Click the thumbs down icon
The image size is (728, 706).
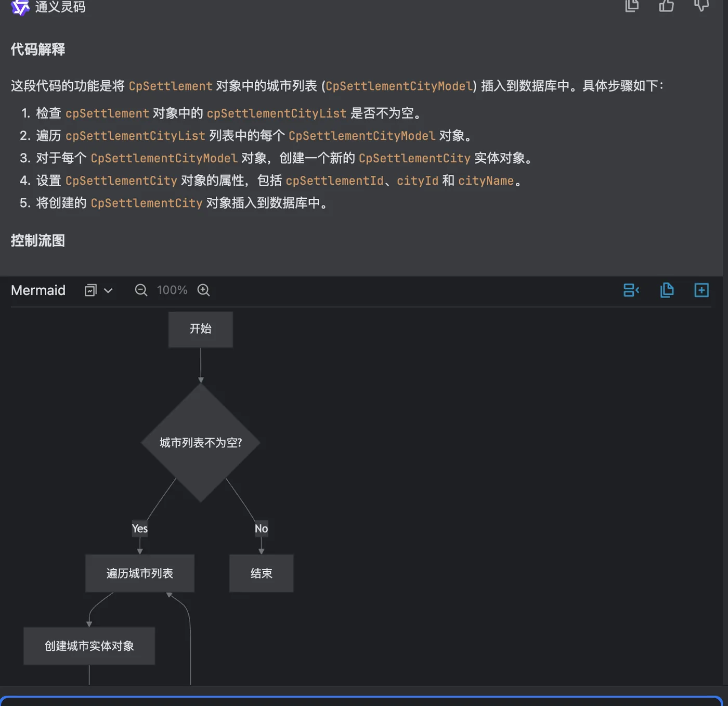coord(701,5)
